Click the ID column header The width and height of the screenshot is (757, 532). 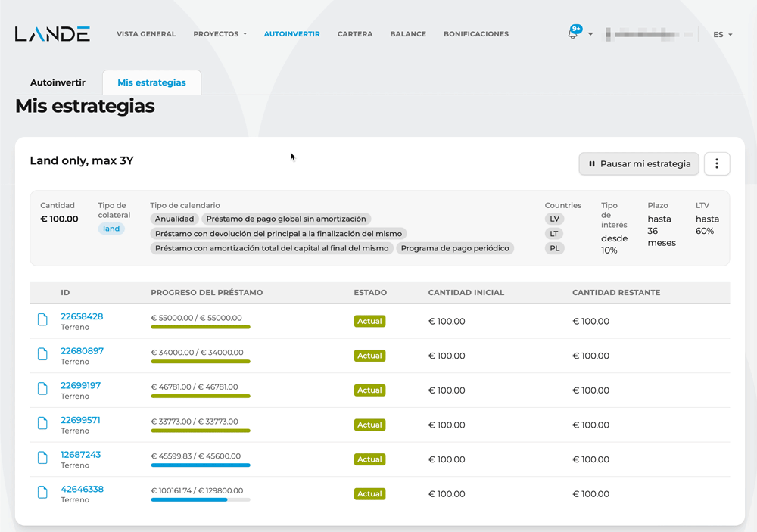(x=65, y=293)
